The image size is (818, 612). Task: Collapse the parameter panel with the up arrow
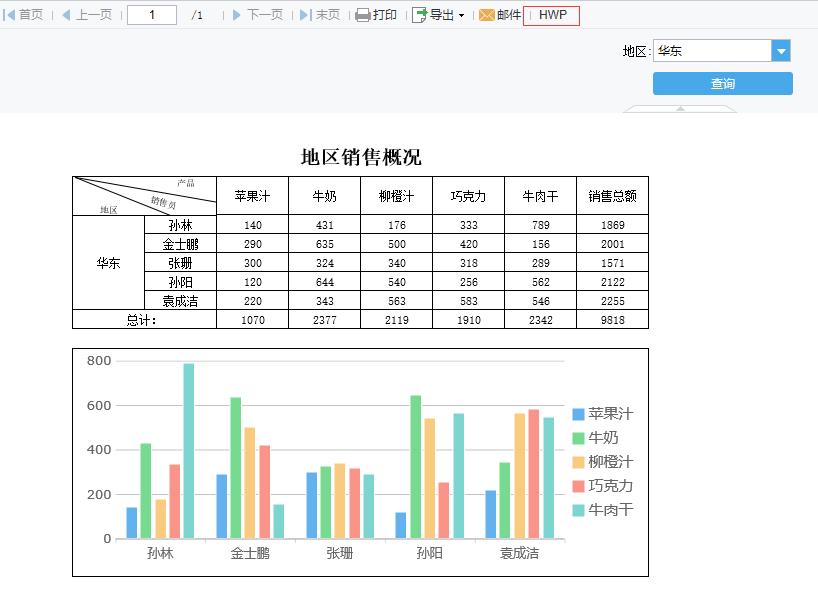pyautogui.click(x=680, y=109)
